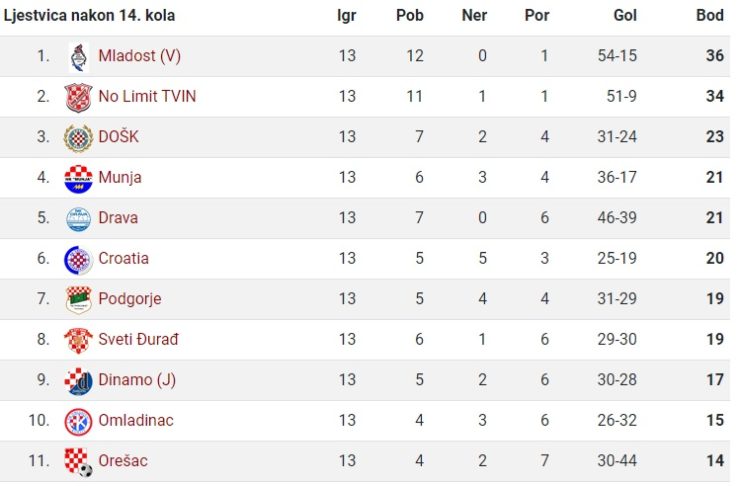Viewport: 741px width, 486px height.
Task: Click the Podgorje club crest
Action: [x=78, y=300]
